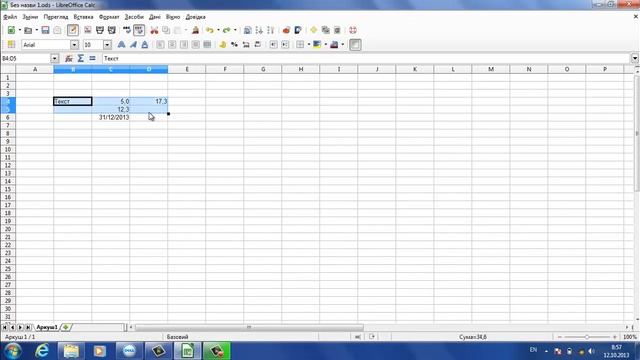Open the Засоби menu
The height and width of the screenshot is (360, 640).
coord(134,17)
